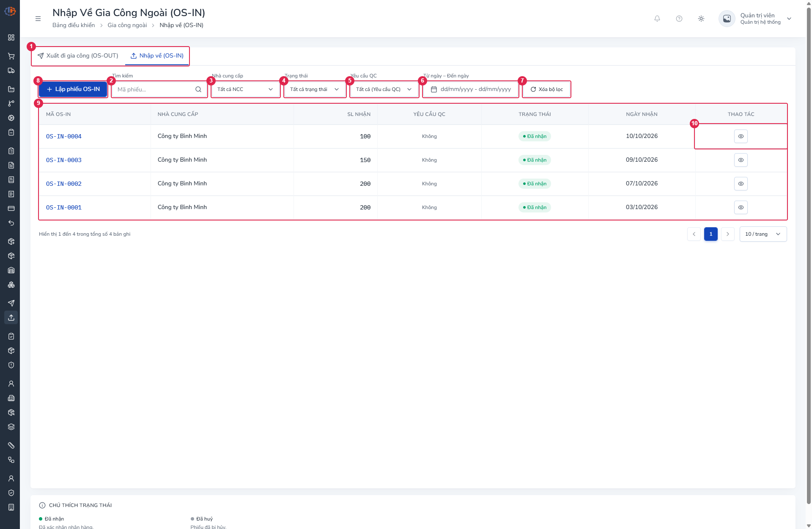The image size is (812, 529).
Task: Click the hamburger menu icon
Action: pyautogui.click(x=38, y=19)
